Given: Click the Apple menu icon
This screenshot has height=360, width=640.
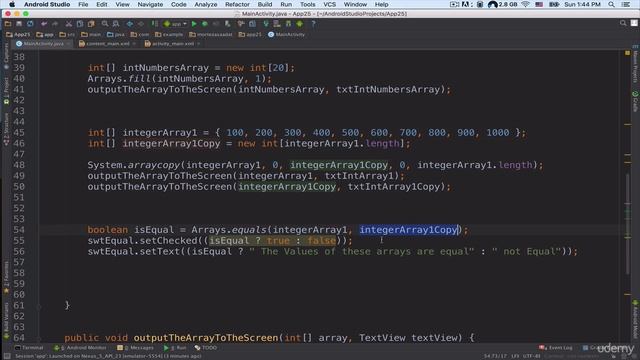Looking at the screenshot, I should [x=12, y=4].
